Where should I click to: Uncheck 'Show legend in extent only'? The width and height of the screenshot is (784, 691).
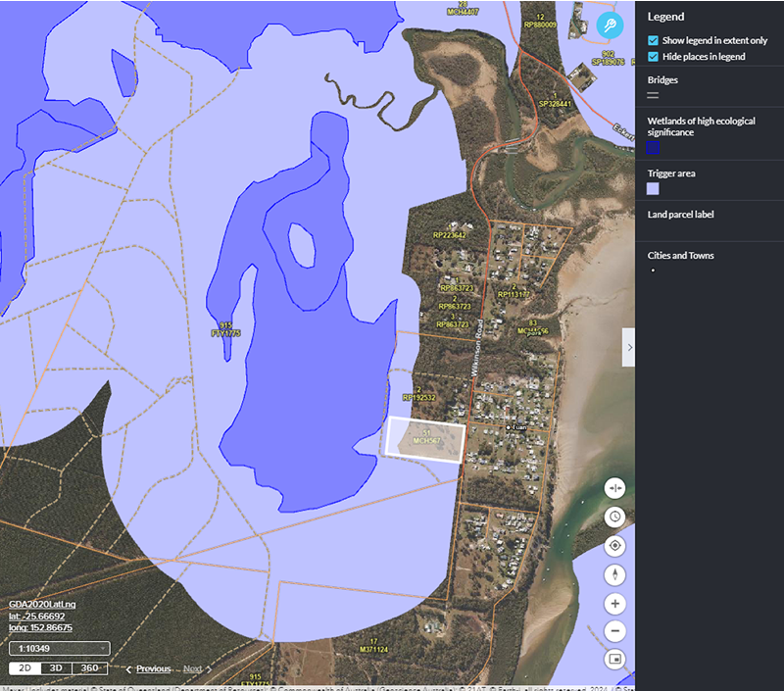point(654,41)
